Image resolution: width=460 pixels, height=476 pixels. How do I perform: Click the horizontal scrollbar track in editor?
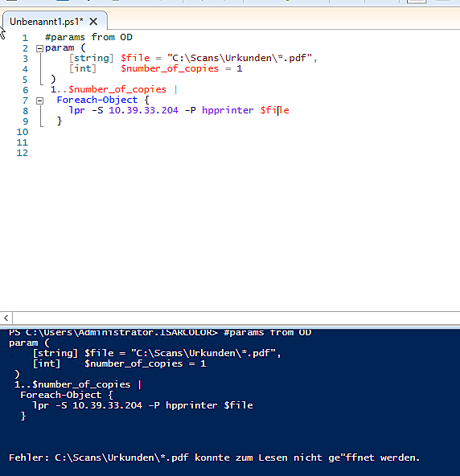coord(236,318)
